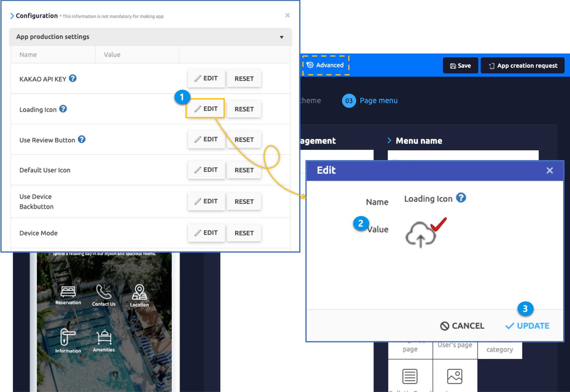Tap the Reservation icon in app preview
The image size is (570, 392).
[68, 292]
